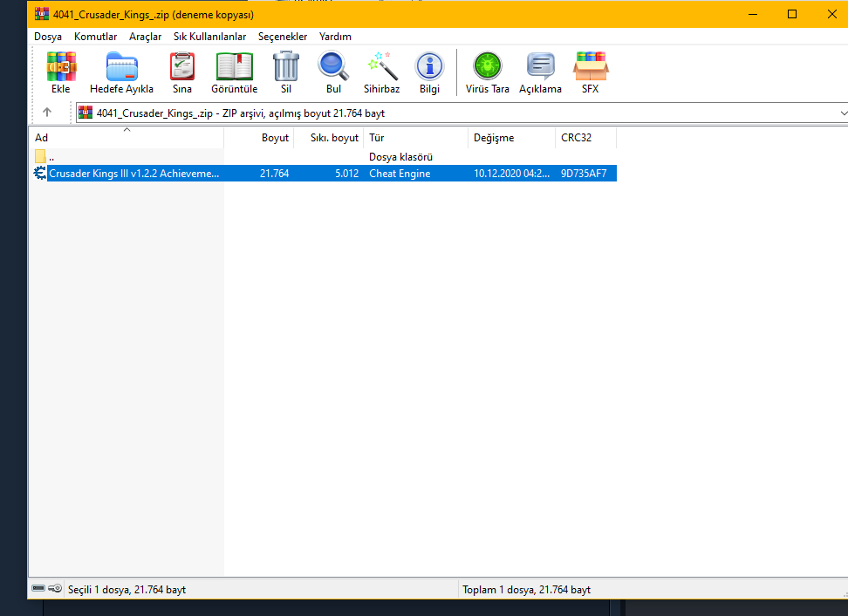Sort by the CRC32 column header
The height and width of the screenshot is (616, 848).
(585, 137)
